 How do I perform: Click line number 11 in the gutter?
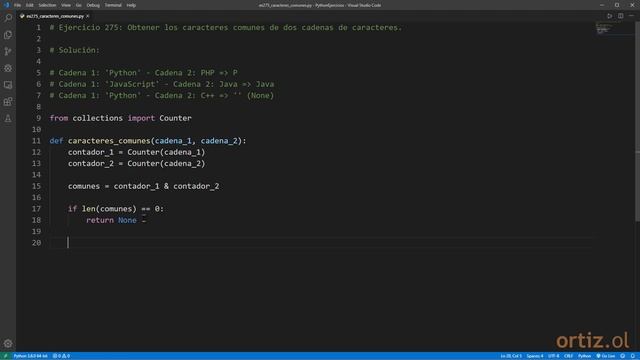36,141
